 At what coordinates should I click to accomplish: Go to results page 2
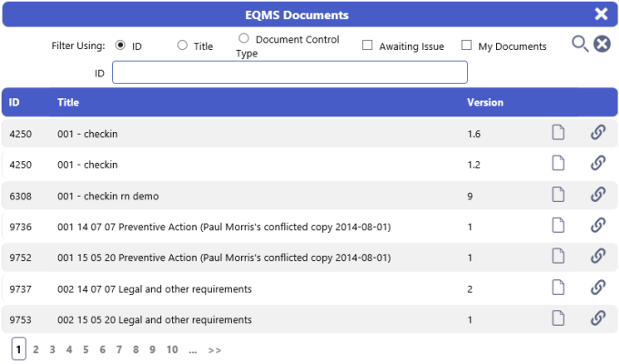[36, 349]
